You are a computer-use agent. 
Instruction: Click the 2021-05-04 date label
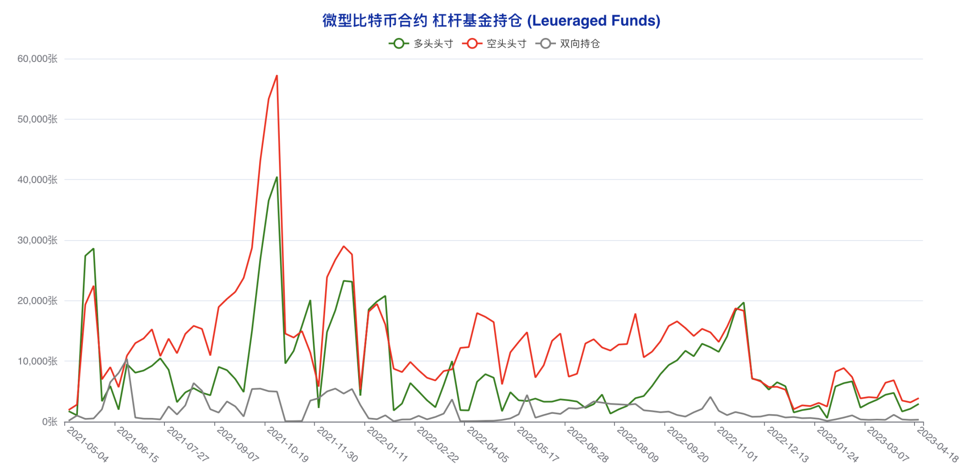(x=87, y=445)
